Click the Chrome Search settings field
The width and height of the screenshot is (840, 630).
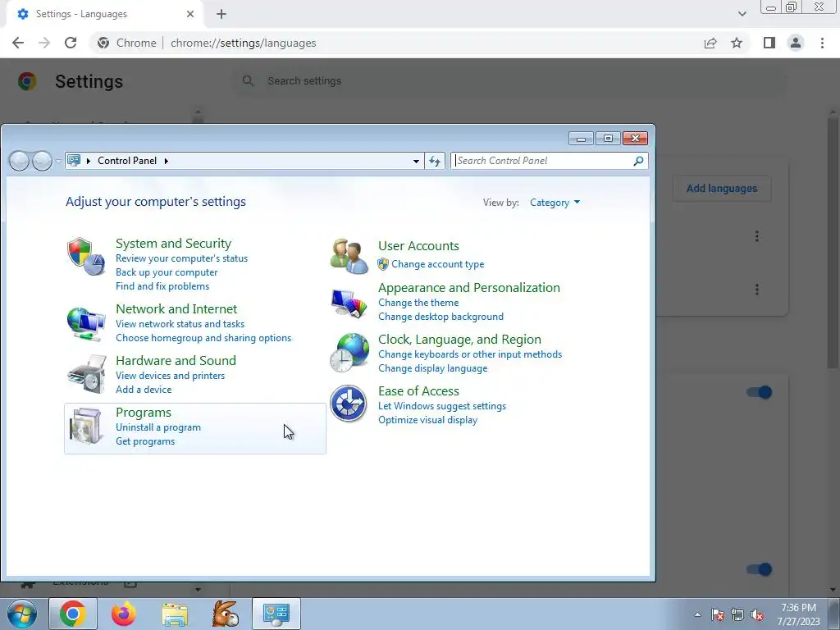pos(509,81)
